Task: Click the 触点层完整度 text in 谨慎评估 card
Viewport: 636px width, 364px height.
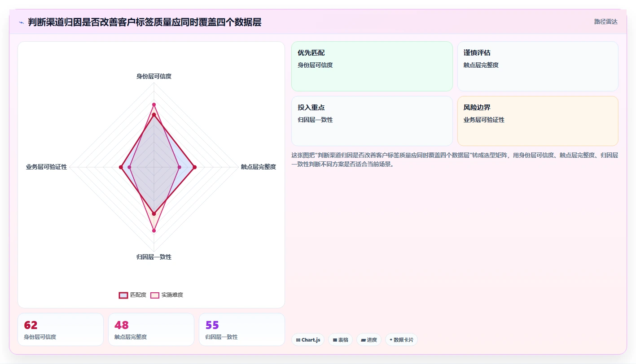Action: [481, 65]
